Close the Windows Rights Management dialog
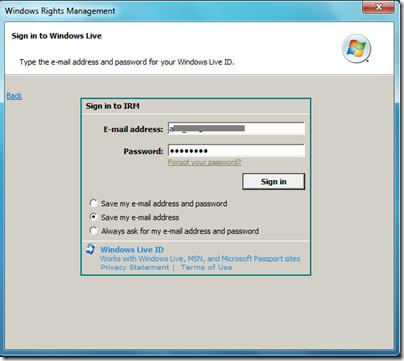This screenshot has width=404, height=361. tap(378, 7)
